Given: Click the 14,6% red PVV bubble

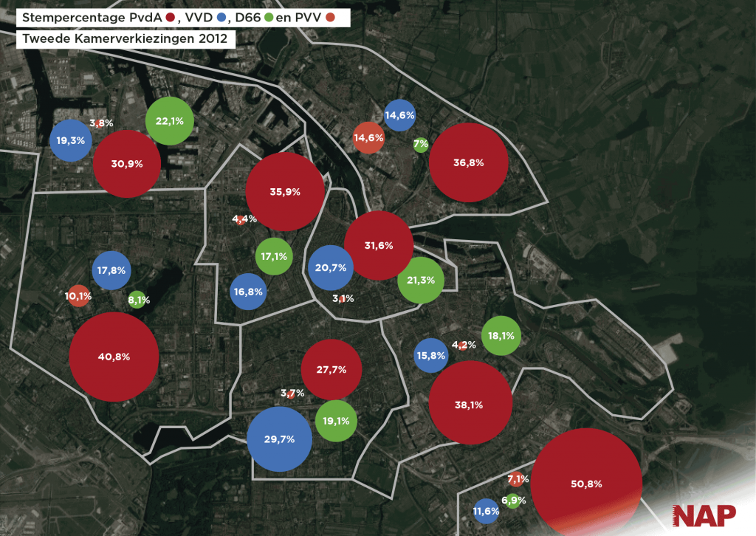Looking at the screenshot, I should [x=368, y=138].
